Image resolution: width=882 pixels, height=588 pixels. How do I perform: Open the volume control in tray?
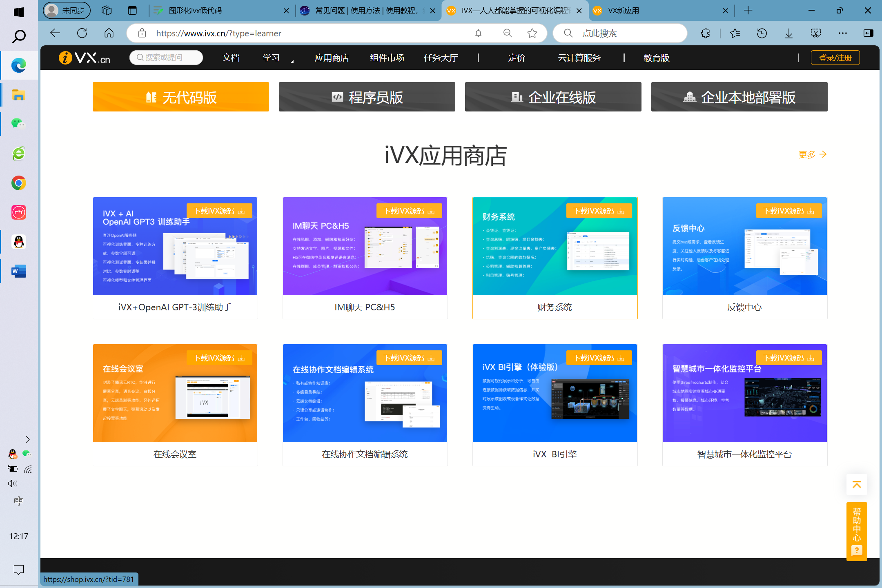[12, 483]
